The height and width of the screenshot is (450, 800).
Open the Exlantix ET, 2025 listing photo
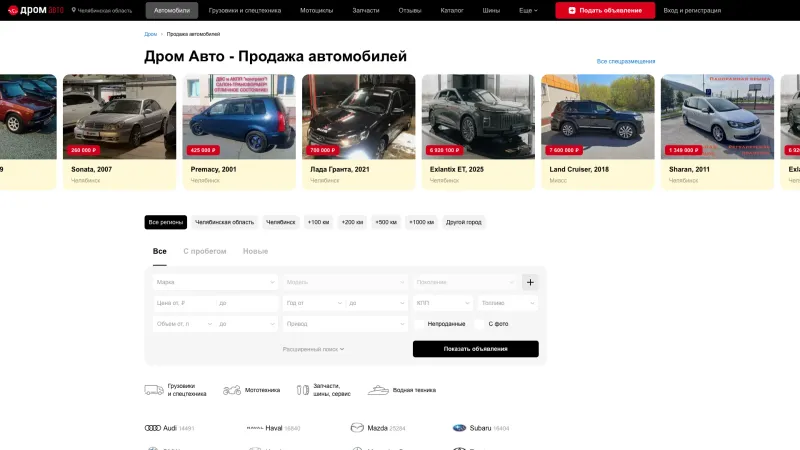[478, 117]
